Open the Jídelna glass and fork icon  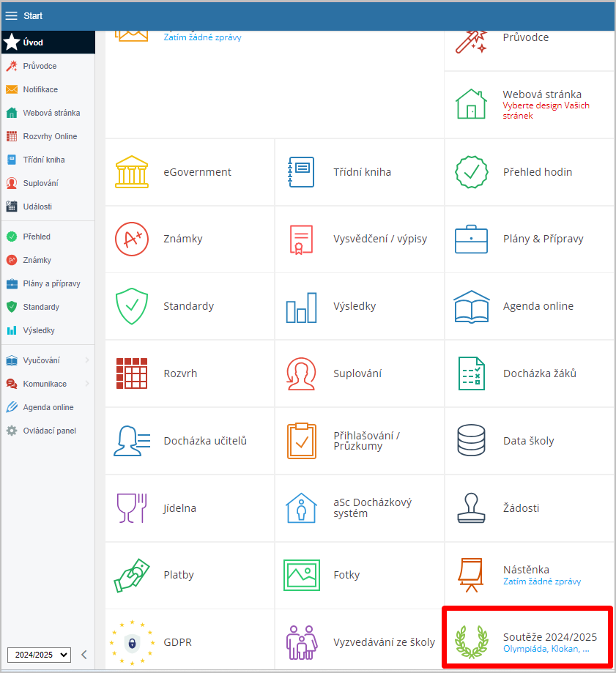tap(132, 508)
